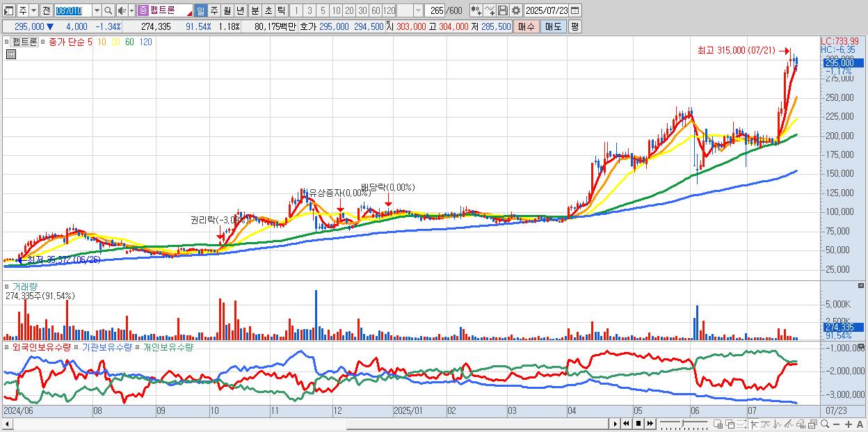Click the 기관보유수량 indicator label
The height and width of the screenshot is (432, 868).
click(106, 346)
